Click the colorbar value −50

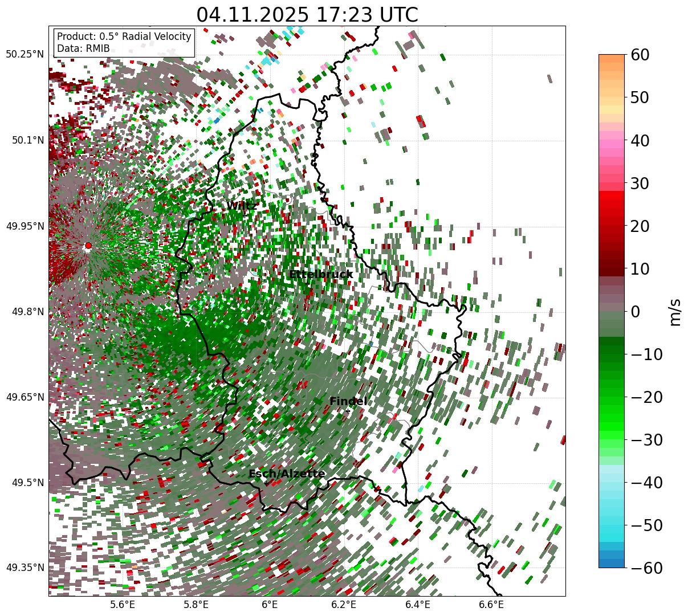coord(646,525)
